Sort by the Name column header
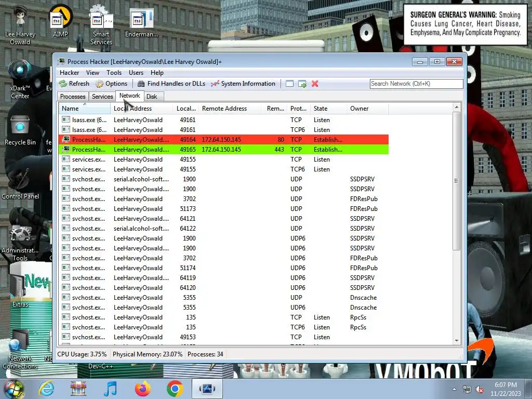532x399 pixels. coord(85,109)
